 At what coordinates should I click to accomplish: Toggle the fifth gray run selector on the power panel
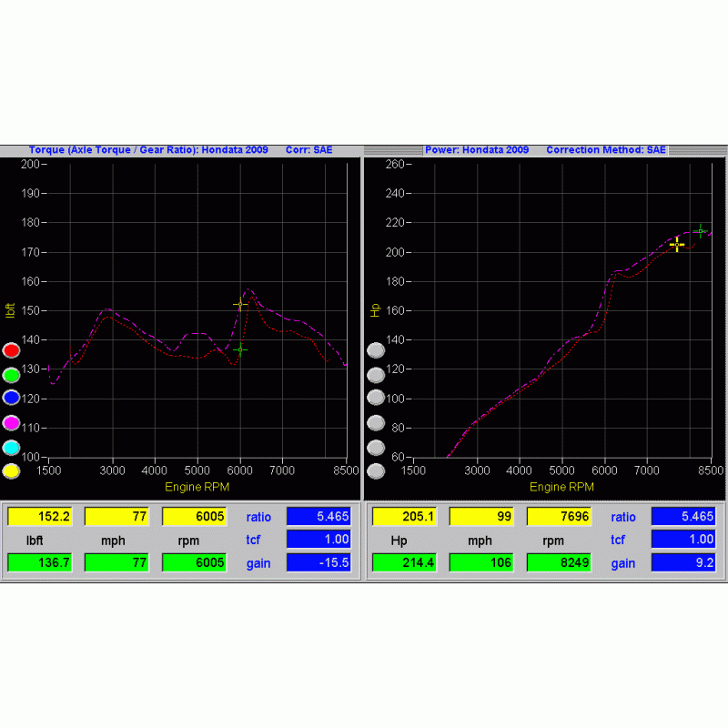[376, 446]
